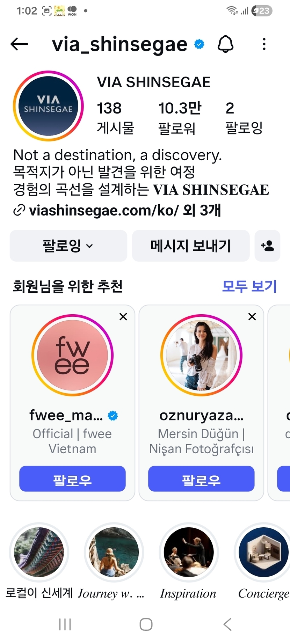Send a message via 메시지 보내기

(x=191, y=246)
